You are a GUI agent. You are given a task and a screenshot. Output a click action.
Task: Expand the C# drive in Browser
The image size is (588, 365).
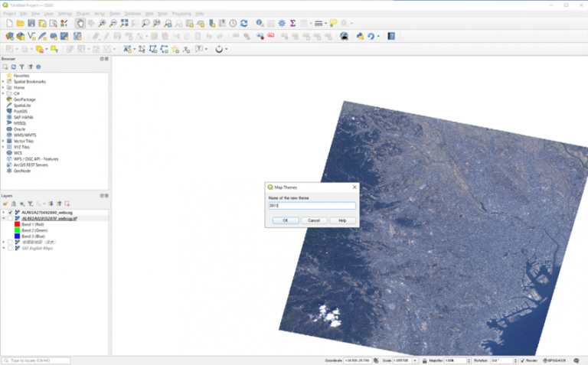[3, 93]
